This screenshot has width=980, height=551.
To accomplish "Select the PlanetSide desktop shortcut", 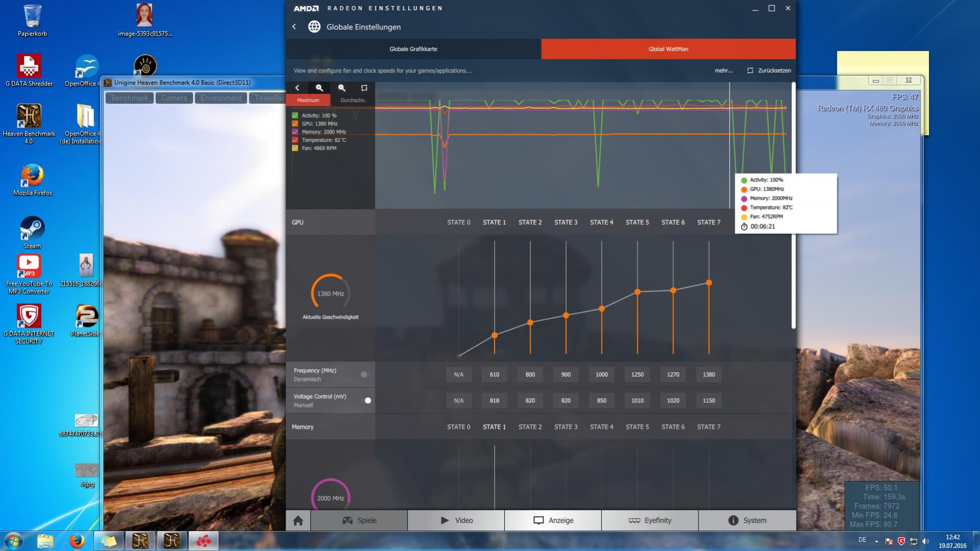I will (86, 320).
